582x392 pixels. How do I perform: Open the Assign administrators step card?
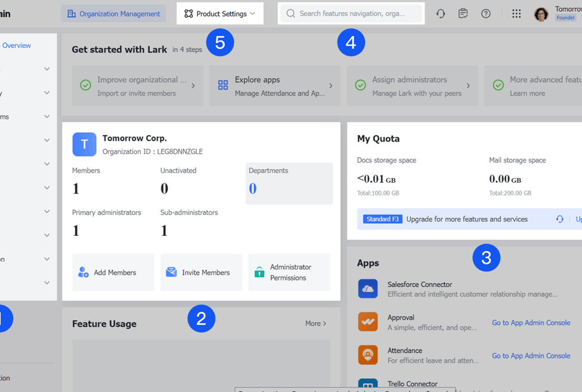click(412, 85)
